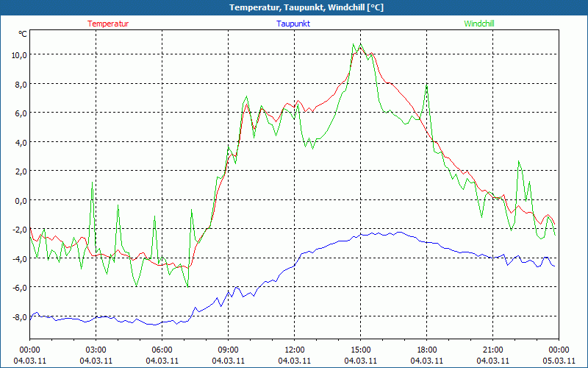
Task: Click the -6,0 y-axis value
Action: tap(20, 288)
